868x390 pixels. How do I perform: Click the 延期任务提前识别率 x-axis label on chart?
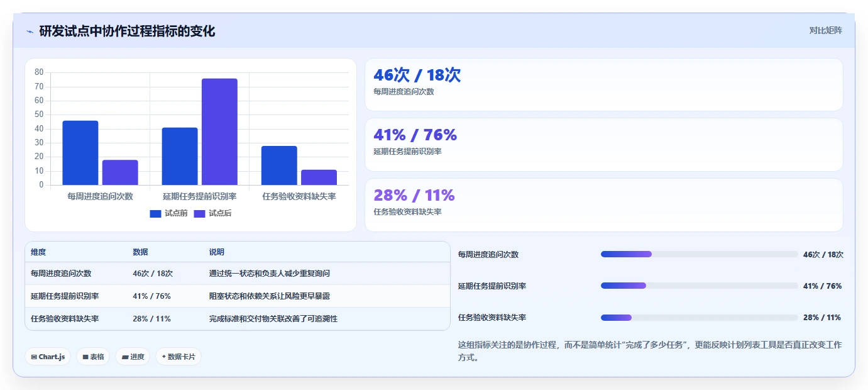(200, 196)
